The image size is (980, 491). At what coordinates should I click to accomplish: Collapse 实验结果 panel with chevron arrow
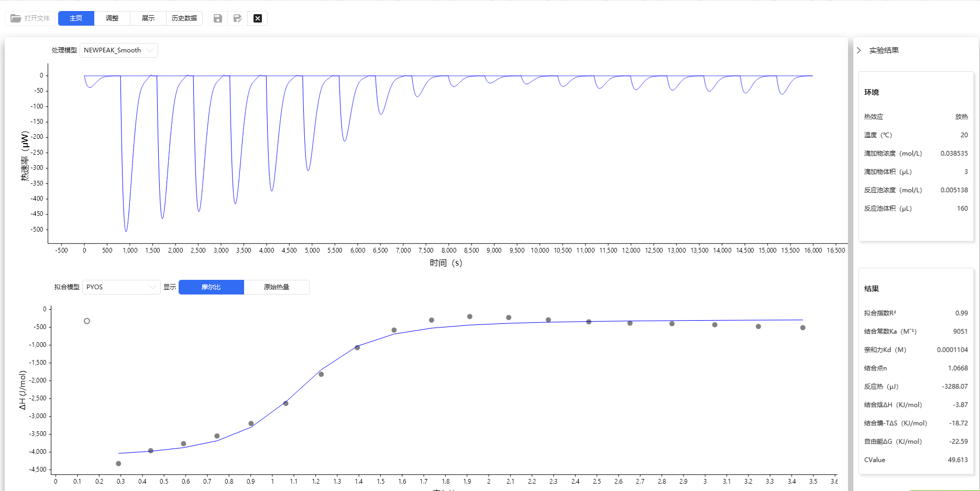pyautogui.click(x=859, y=50)
